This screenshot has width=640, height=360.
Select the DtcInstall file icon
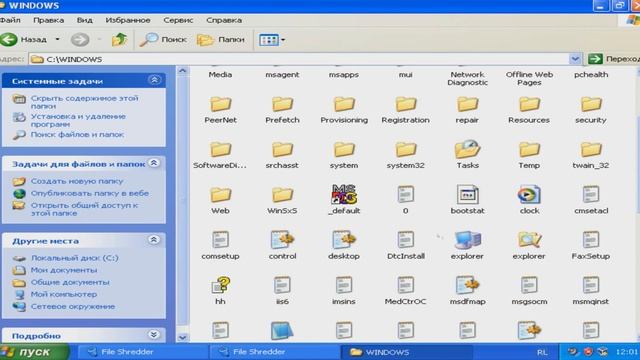405,240
